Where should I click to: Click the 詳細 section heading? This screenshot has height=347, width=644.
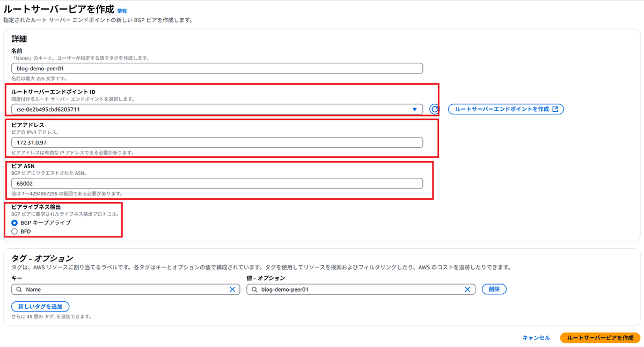[x=19, y=39]
